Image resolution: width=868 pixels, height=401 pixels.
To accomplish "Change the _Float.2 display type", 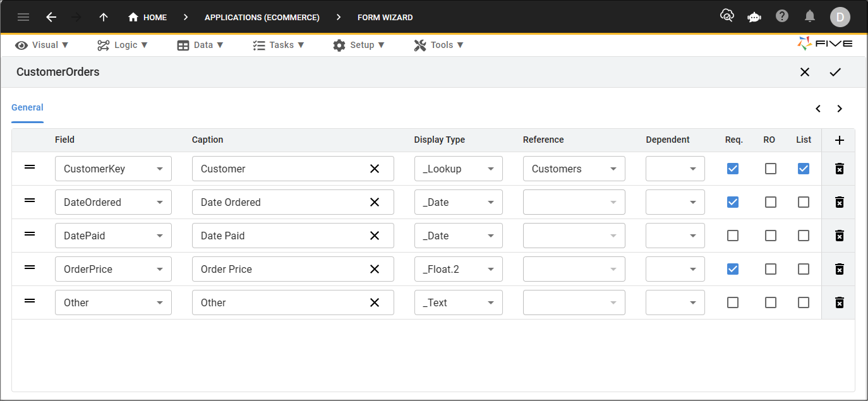I will (x=459, y=269).
